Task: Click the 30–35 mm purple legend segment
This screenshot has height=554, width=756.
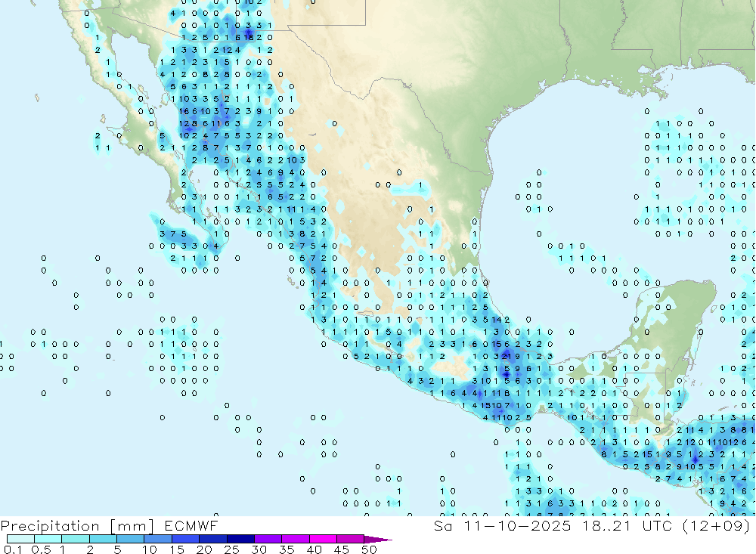Action: tap(268, 539)
